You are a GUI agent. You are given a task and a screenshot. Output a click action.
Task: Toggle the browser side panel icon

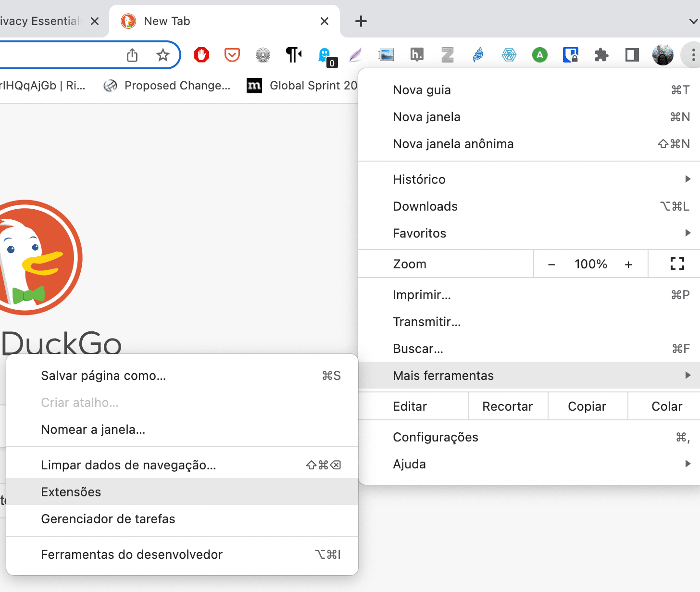click(x=632, y=55)
